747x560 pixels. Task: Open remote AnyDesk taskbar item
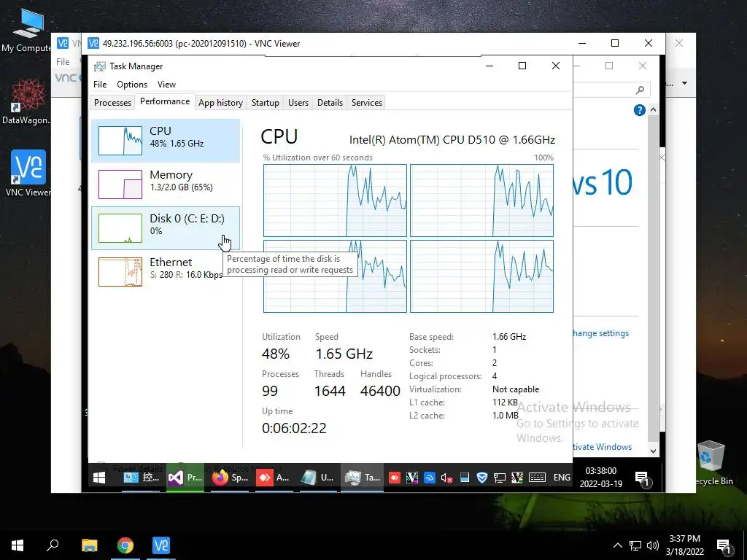[x=274, y=477]
